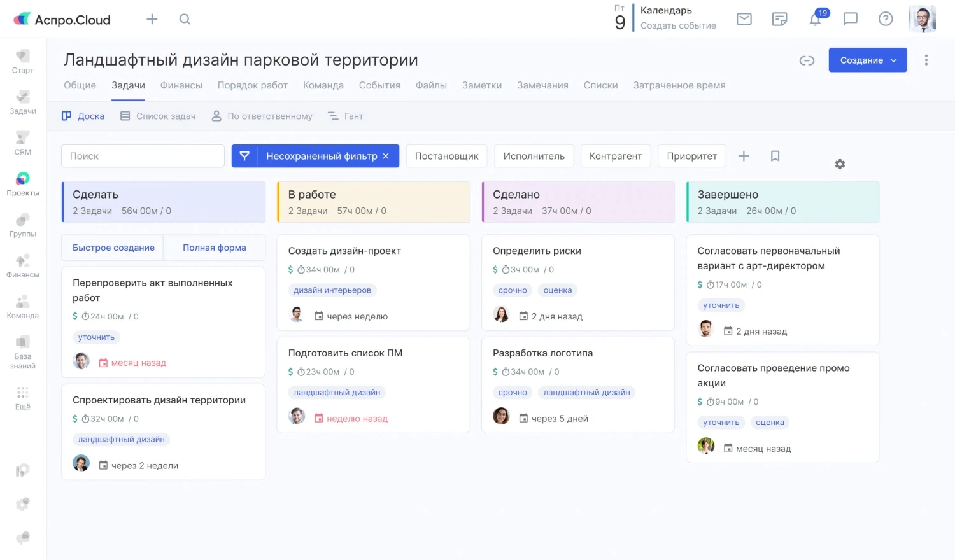Screen dimensions: 955x560
Task: Open the CRM section in the sidebar
Action: (x=22, y=143)
